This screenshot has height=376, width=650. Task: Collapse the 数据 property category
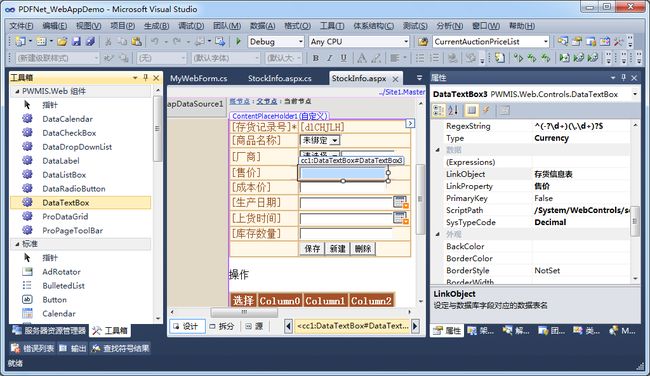(x=438, y=150)
